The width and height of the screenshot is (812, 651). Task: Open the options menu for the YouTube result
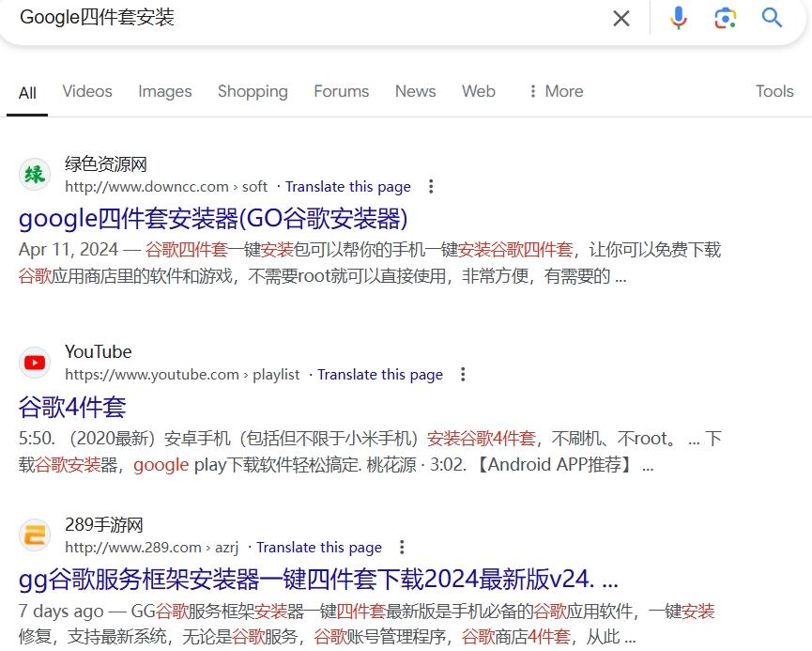click(x=463, y=374)
